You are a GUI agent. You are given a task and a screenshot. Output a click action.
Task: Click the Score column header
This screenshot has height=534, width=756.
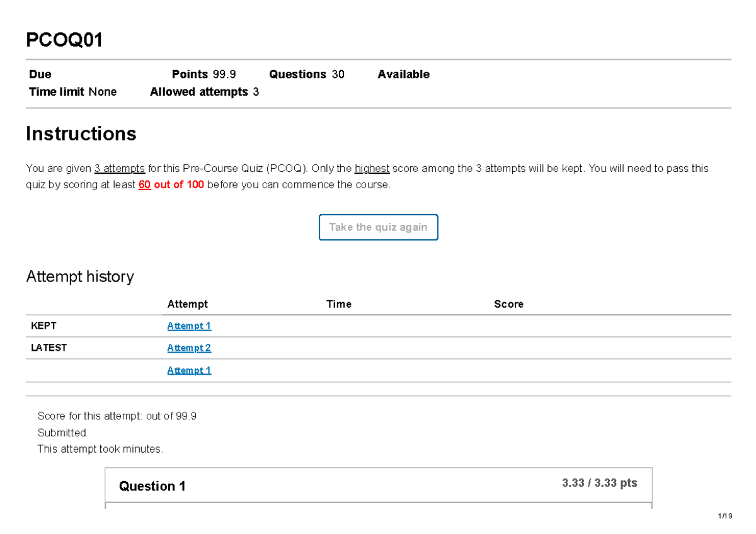pos(509,304)
